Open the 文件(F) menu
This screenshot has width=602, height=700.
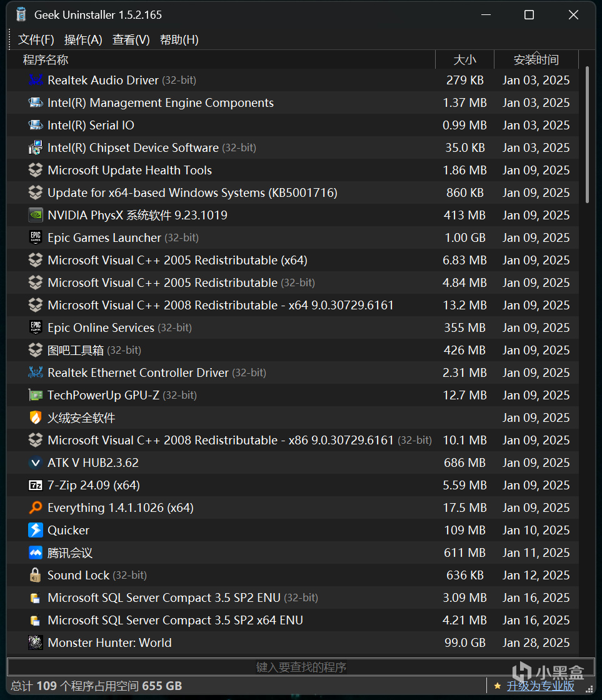click(36, 40)
